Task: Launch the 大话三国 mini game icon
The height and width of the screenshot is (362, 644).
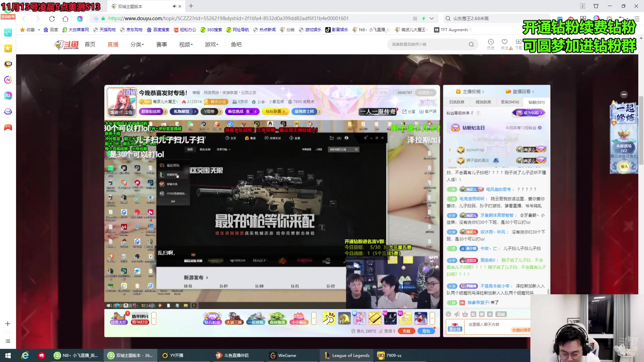Action: 234,318
